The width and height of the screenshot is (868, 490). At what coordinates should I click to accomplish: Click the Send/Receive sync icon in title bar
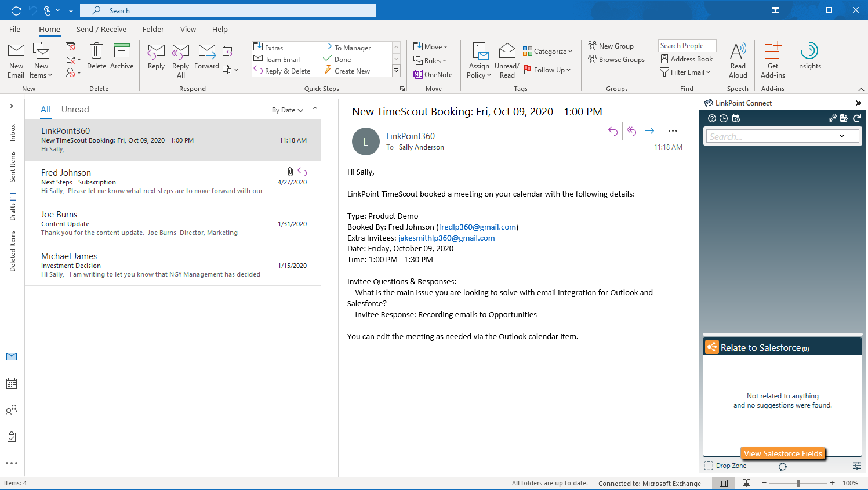pyautogui.click(x=16, y=10)
